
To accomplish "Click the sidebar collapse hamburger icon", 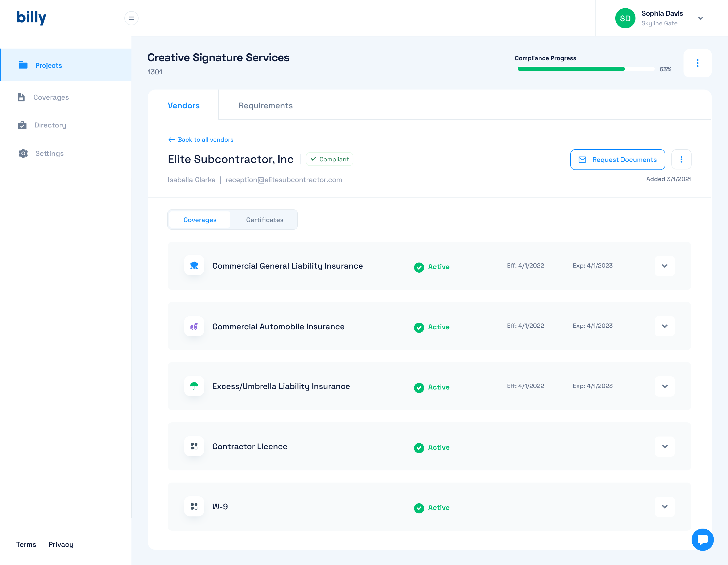I will [131, 18].
